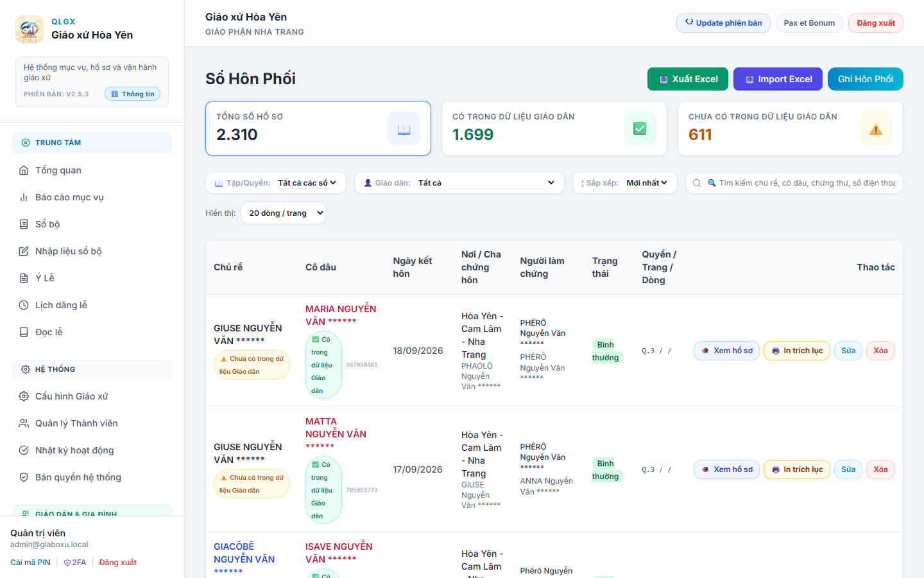The height and width of the screenshot is (578, 924).
Task: Open Lịch dâng lễ menu item
Action: [92, 305]
